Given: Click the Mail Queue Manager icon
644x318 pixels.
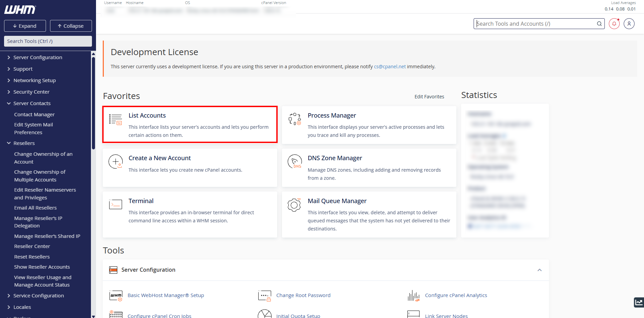Looking at the screenshot, I should 294,205.
